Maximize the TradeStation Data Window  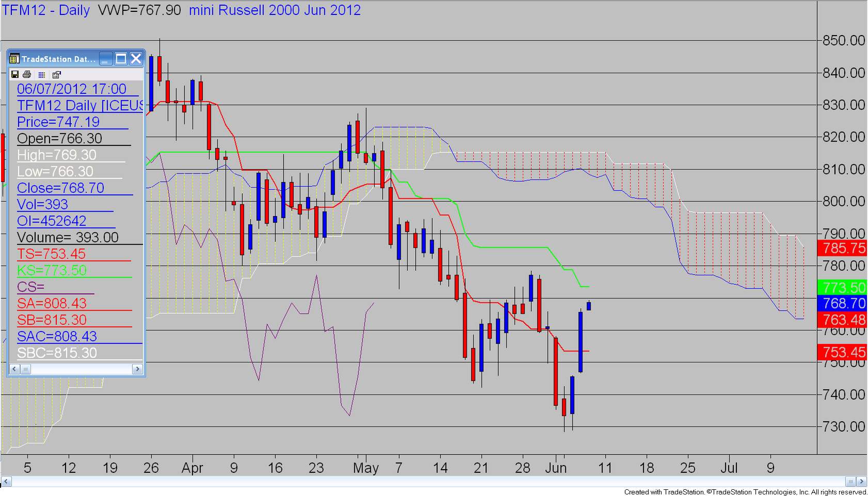click(121, 59)
